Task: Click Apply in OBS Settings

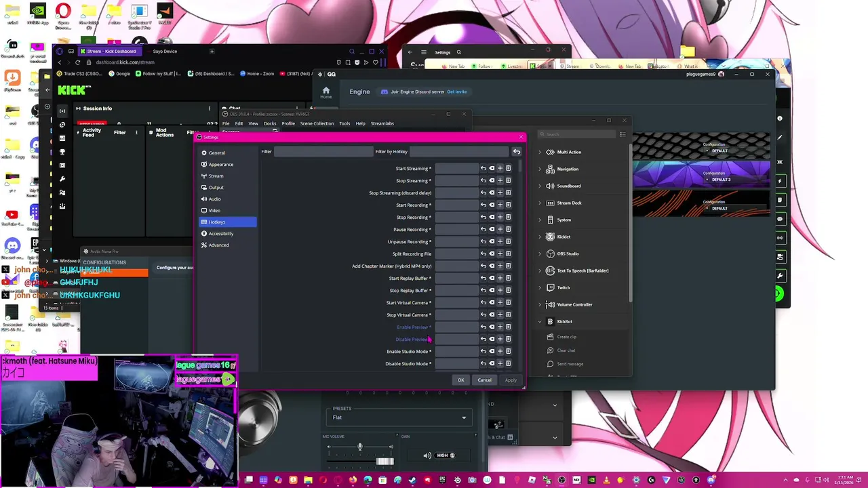Action: [x=511, y=380]
